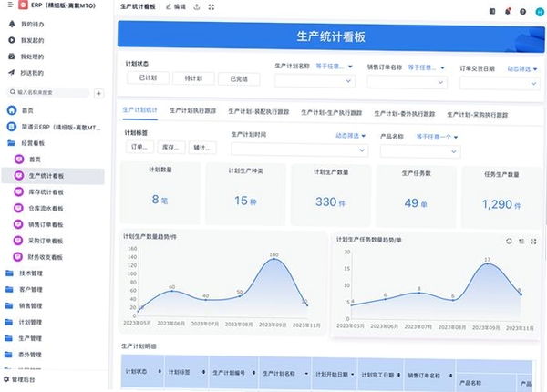Viewport: 547px width, 392px height.
Task: Filter by 已计划 status
Action: pyautogui.click(x=148, y=77)
